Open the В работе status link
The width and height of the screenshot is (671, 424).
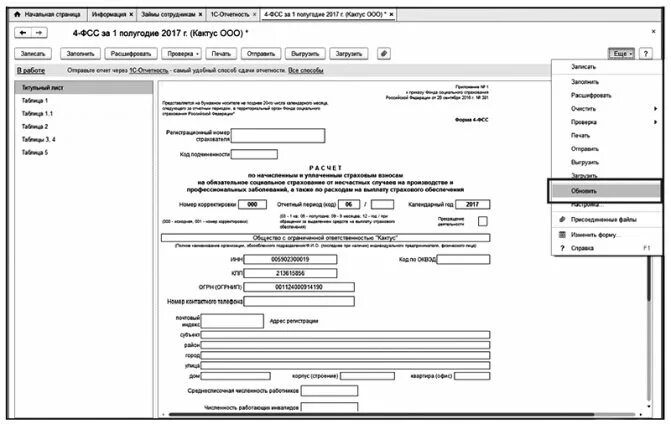coord(31,70)
